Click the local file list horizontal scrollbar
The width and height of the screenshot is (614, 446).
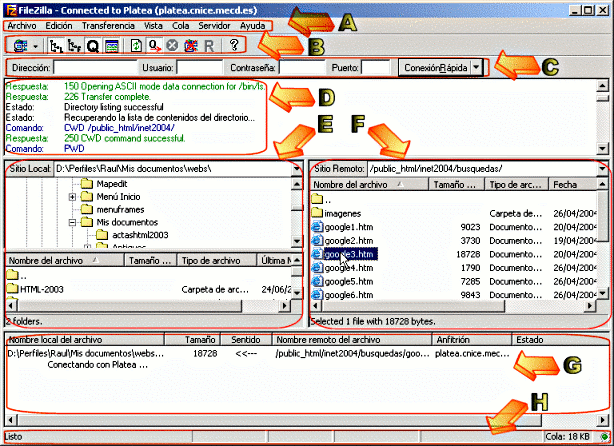coord(150,306)
